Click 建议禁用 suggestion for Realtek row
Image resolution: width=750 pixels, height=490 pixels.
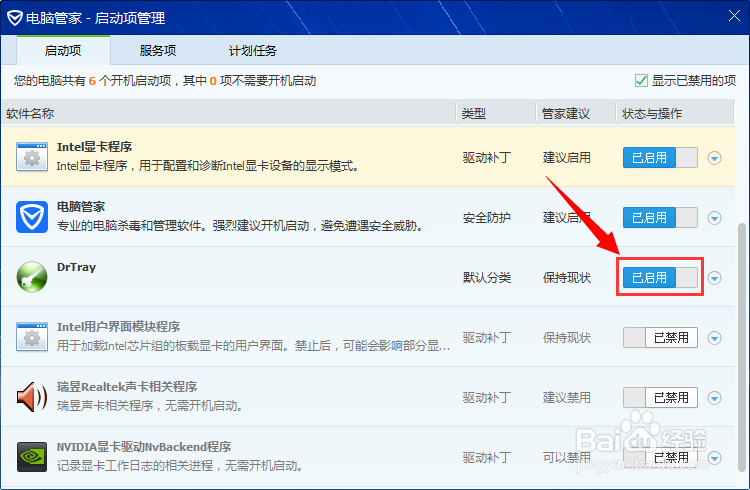567,398
